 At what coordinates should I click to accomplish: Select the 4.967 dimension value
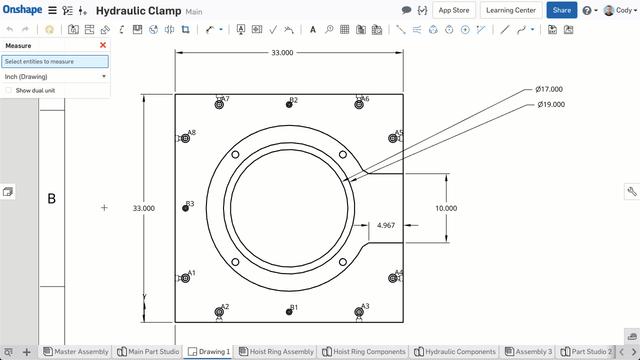coord(386,225)
